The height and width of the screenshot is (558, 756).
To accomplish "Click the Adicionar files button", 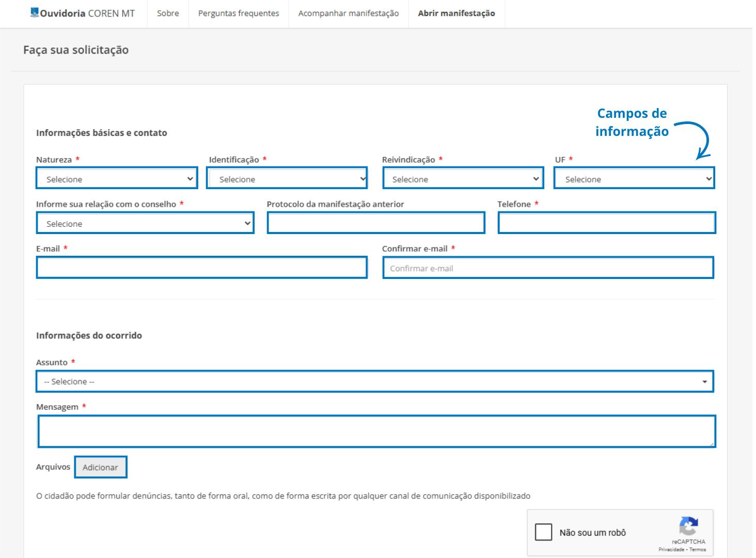I will (101, 467).
